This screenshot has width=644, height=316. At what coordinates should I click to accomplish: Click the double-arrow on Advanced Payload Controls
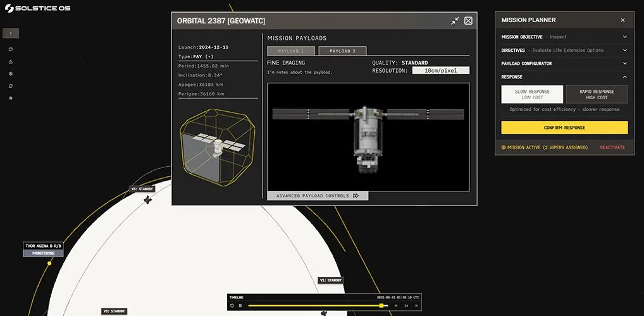pyautogui.click(x=356, y=196)
